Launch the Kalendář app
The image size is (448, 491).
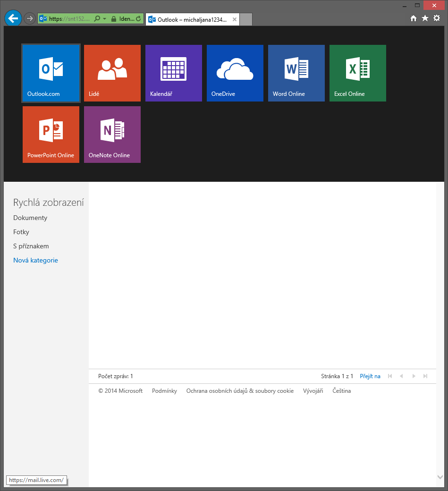(173, 73)
